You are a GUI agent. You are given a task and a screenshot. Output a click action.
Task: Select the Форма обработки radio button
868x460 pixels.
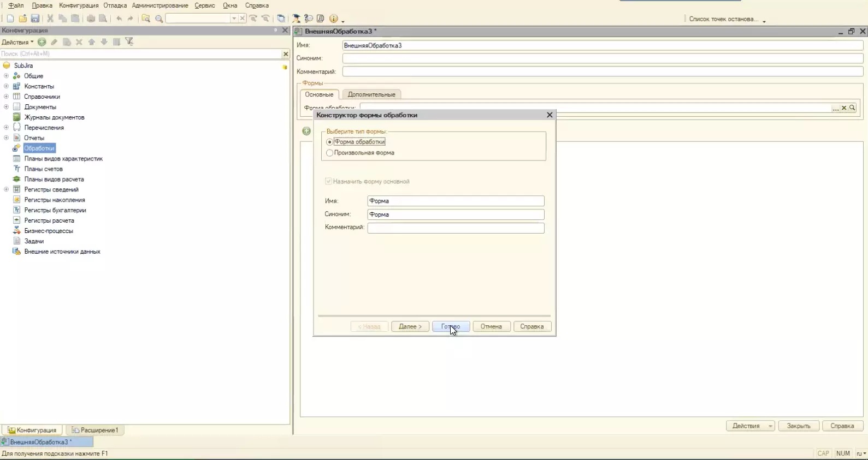click(329, 142)
